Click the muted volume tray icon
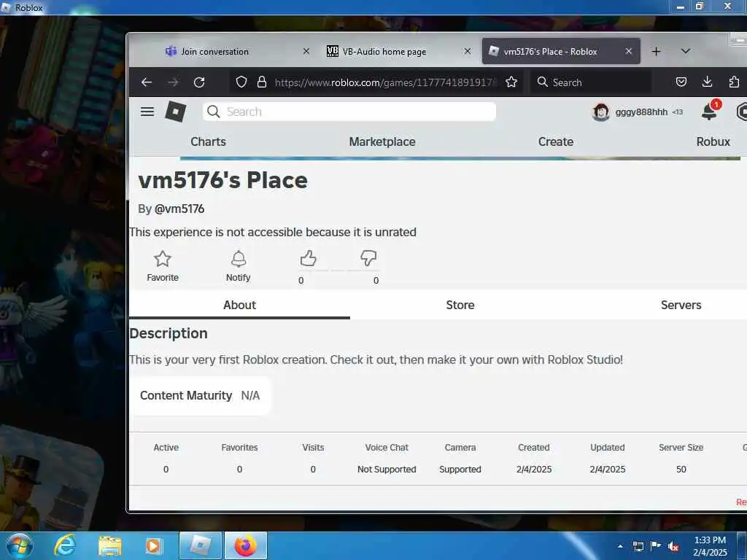Image resolution: width=747 pixels, height=560 pixels. pyautogui.click(x=673, y=546)
